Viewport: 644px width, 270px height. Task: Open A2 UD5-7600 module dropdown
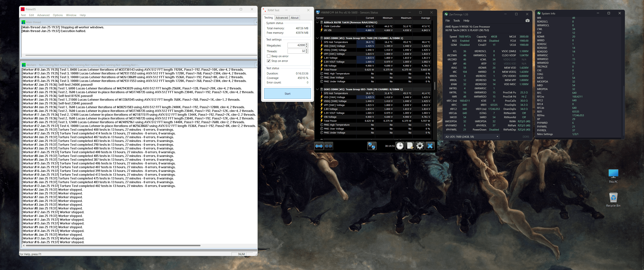[x=472, y=136]
